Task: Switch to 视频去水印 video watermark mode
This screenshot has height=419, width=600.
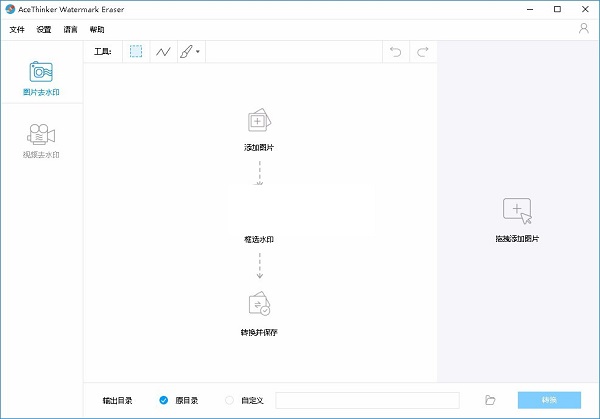Action: click(41, 141)
